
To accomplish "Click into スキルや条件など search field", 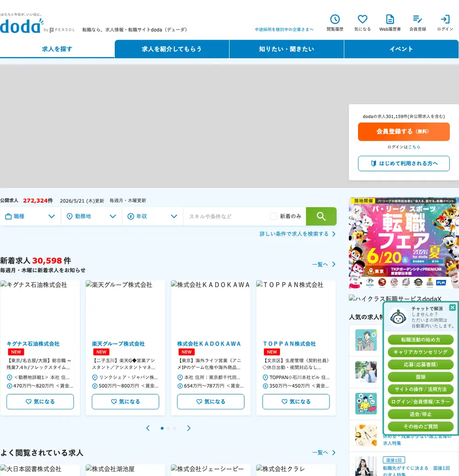I will (226, 216).
